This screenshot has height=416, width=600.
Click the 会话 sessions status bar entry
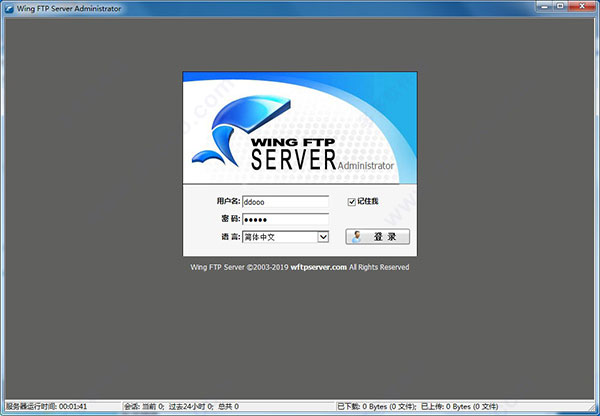click(181, 406)
